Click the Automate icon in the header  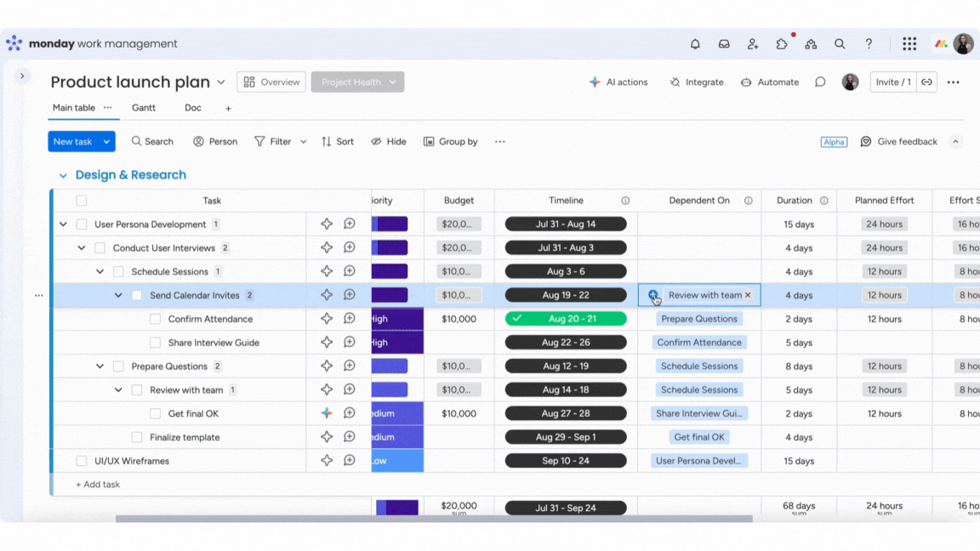744,82
